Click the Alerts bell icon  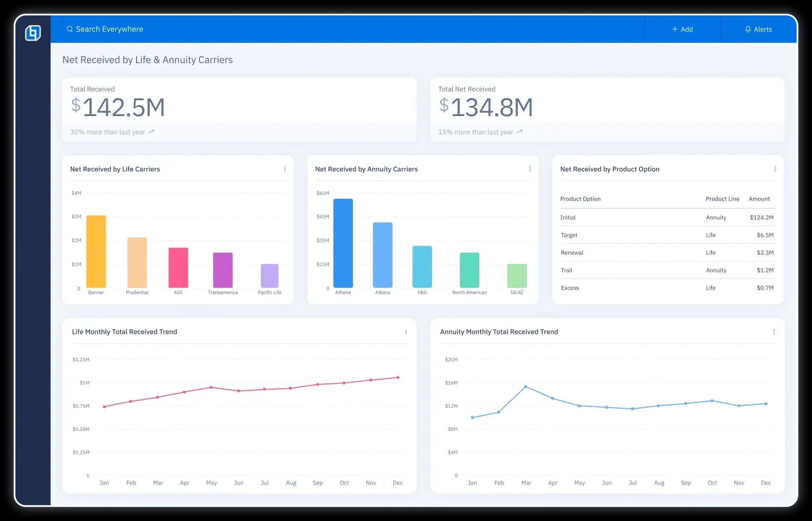[748, 29]
